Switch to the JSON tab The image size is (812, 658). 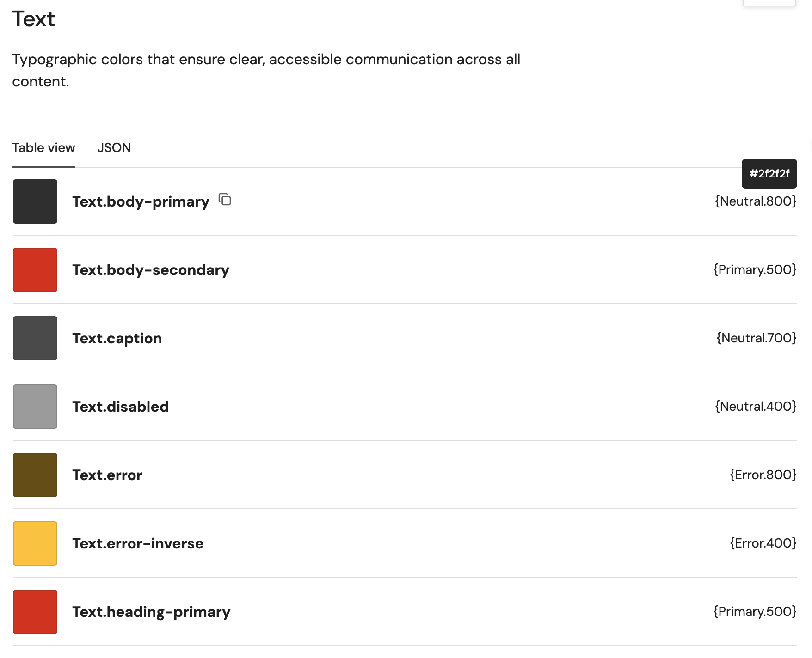114,147
